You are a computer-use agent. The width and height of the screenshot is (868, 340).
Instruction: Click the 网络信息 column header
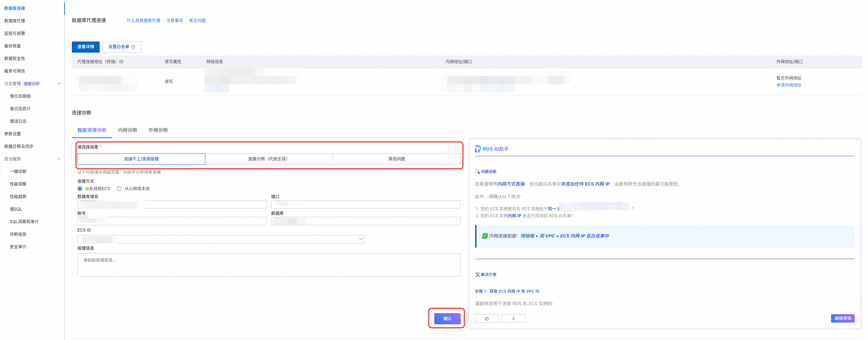tap(215, 62)
